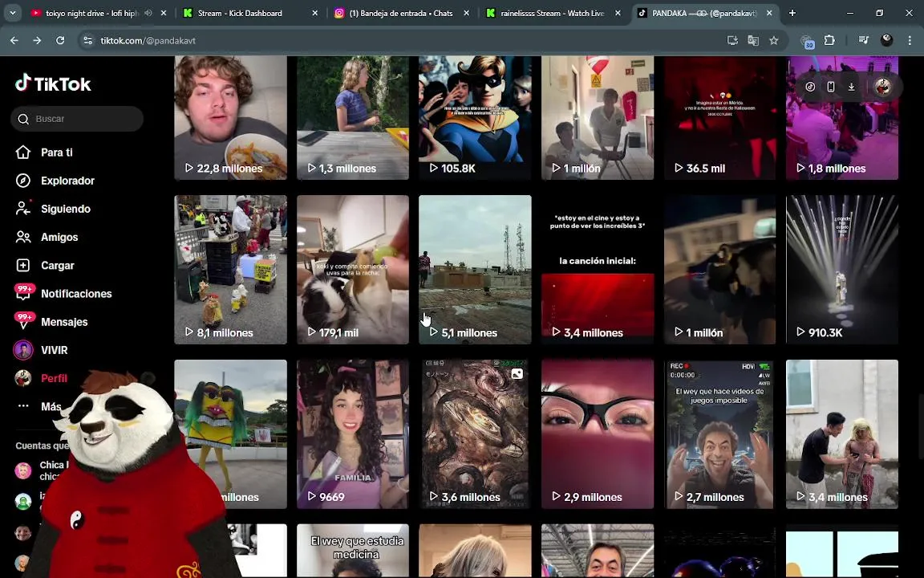Image resolution: width=924 pixels, height=578 pixels.
Task: Open 'El wey que estudia medicina' video
Action: point(352,551)
